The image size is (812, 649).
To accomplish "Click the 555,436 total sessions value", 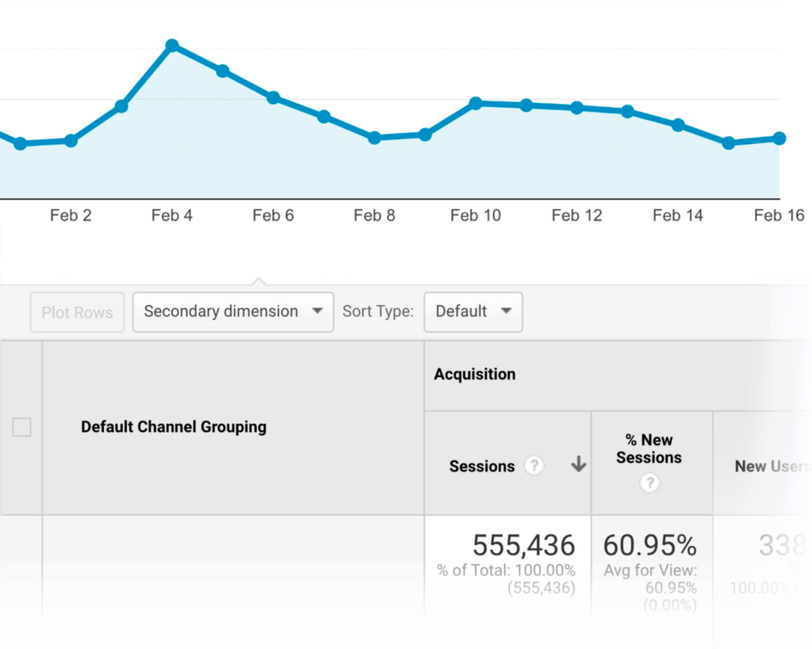I will point(523,545).
